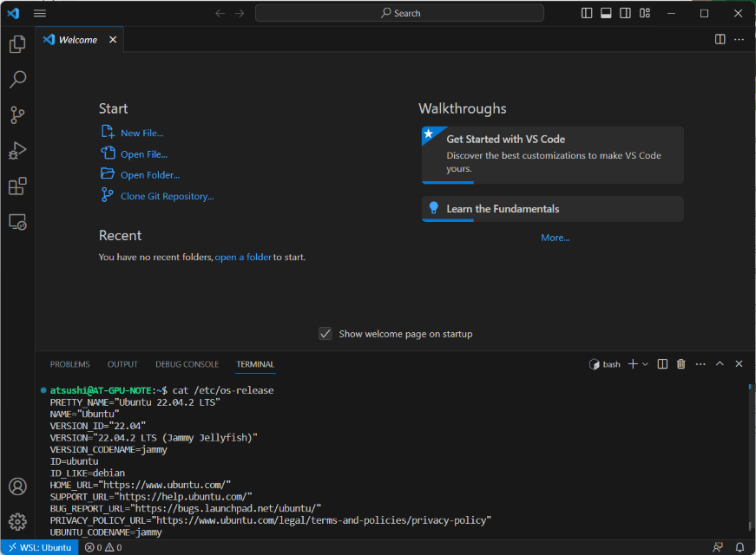The height and width of the screenshot is (555, 756).
Task: Click the Clone Git Repository link
Action: point(167,196)
